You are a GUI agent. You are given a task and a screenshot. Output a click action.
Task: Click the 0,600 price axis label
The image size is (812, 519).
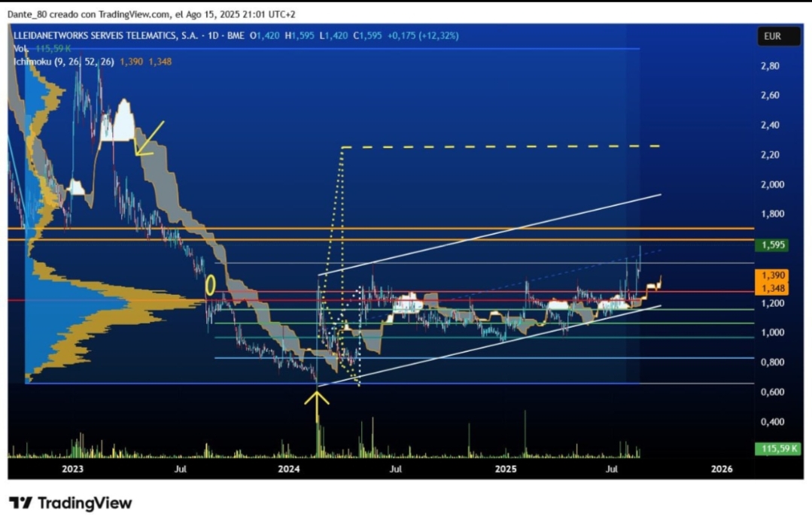click(772, 392)
